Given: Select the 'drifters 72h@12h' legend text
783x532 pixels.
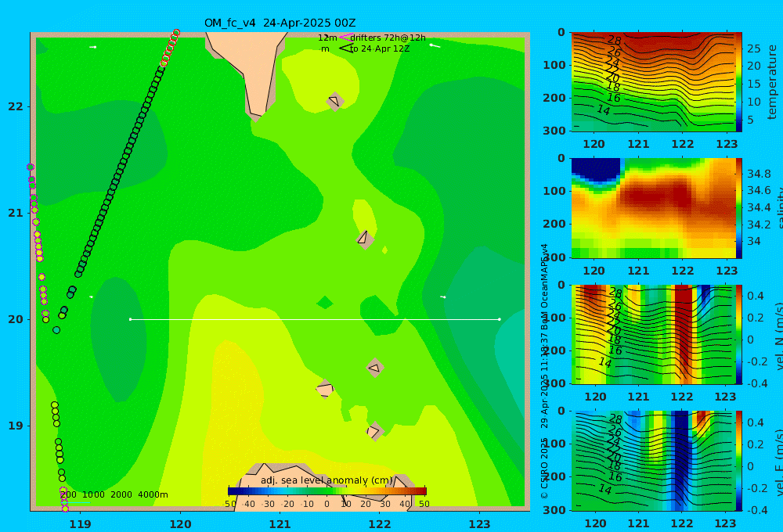Looking at the screenshot, I should (x=388, y=38).
